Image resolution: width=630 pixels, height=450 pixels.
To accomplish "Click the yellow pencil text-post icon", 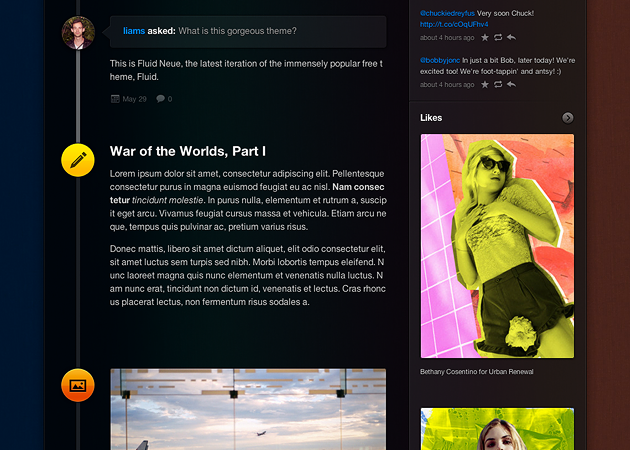I will pos(78,160).
